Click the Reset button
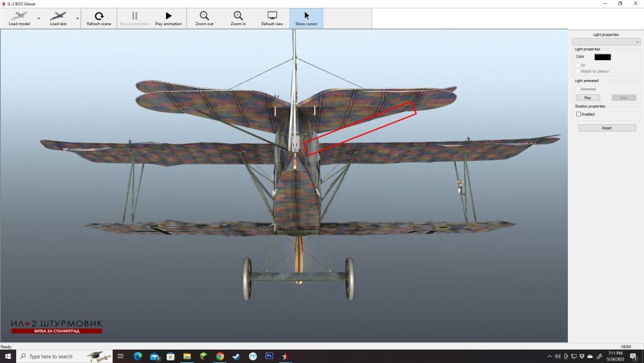644x363 pixels. tap(607, 128)
